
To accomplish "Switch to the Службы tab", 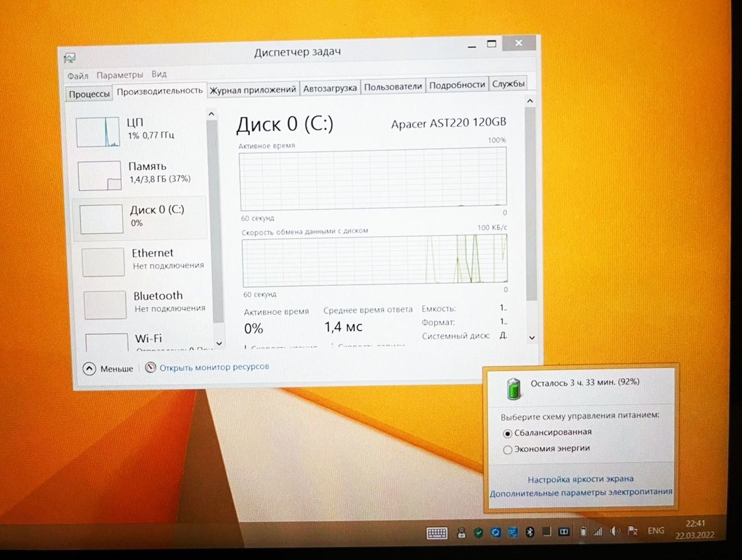I will point(508,84).
